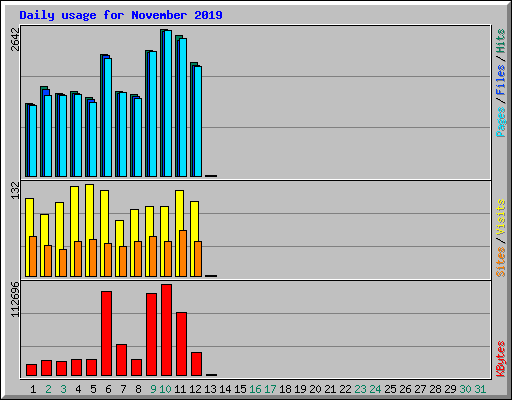This screenshot has height=400, width=512.
Task: Click day 5 on the x-axis
Action: [93, 389]
